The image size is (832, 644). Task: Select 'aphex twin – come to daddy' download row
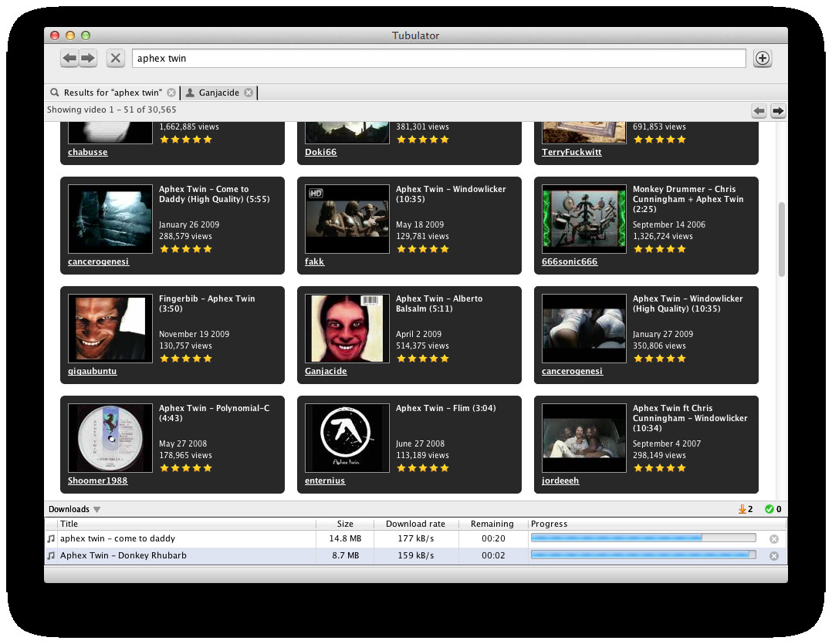[x=415, y=538]
